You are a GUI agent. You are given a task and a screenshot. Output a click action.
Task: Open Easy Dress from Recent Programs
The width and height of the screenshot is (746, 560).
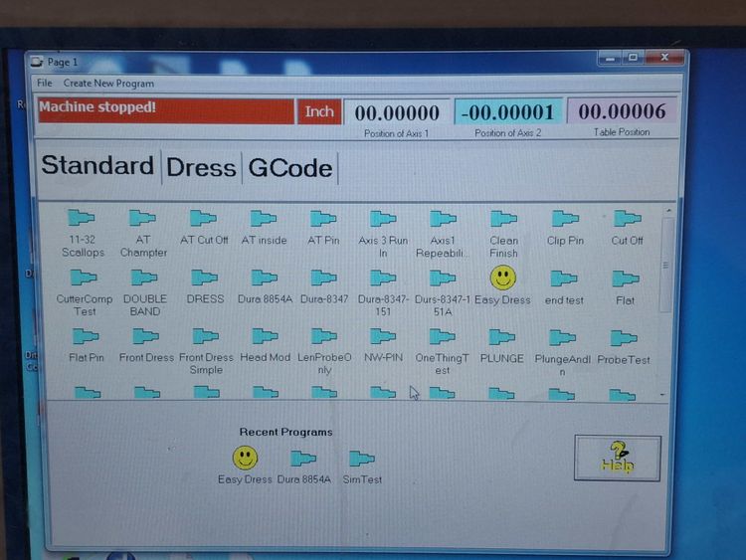[x=245, y=458]
